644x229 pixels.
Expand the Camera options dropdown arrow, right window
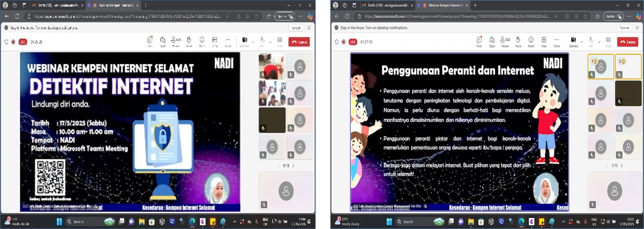pyautogui.click(x=582, y=42)
